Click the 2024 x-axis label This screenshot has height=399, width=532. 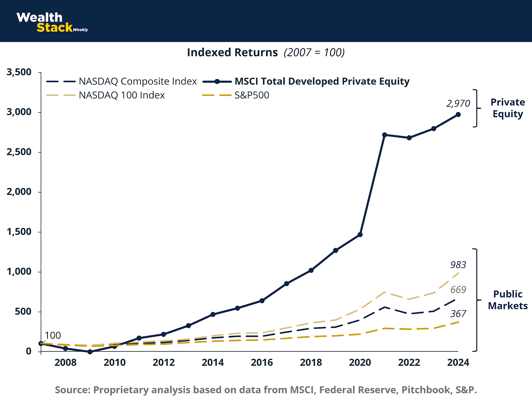[458, 362]
